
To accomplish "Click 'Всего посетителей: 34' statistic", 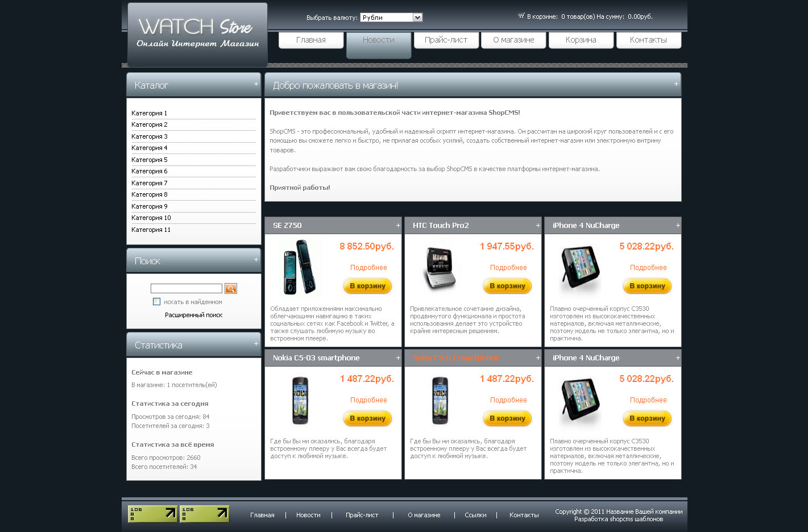I will pos(164,467).
